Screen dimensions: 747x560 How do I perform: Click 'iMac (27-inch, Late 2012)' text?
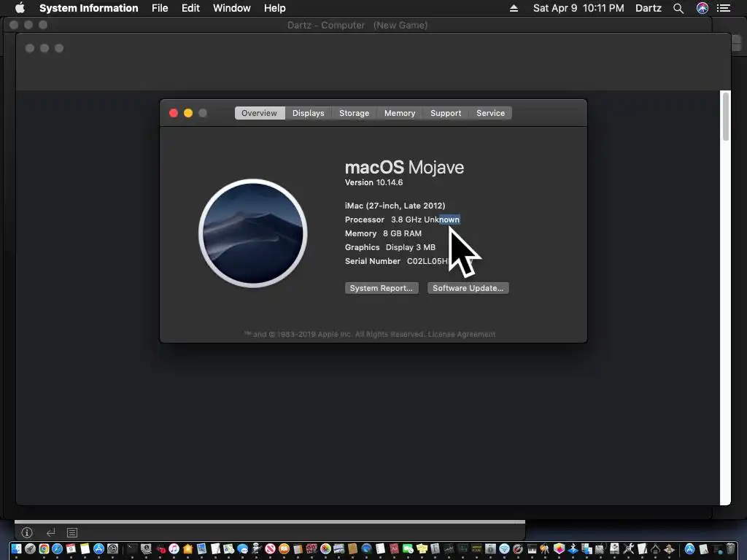(395, 206)
